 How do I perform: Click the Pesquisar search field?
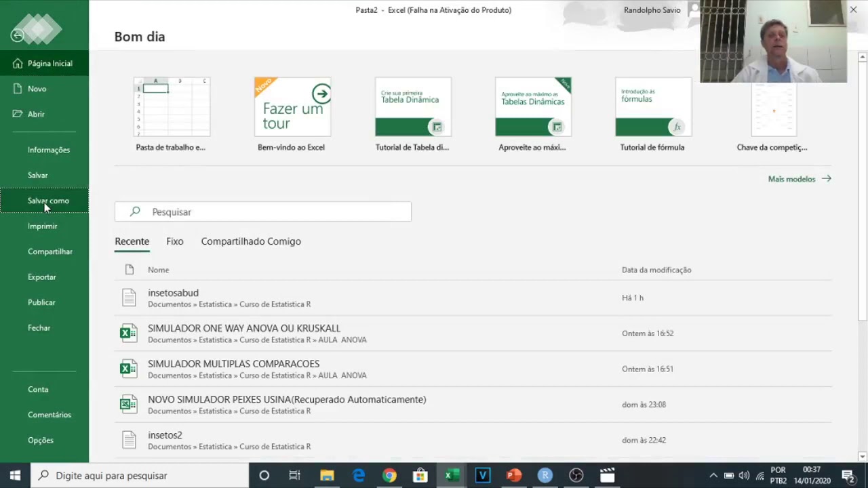[263, 211]
